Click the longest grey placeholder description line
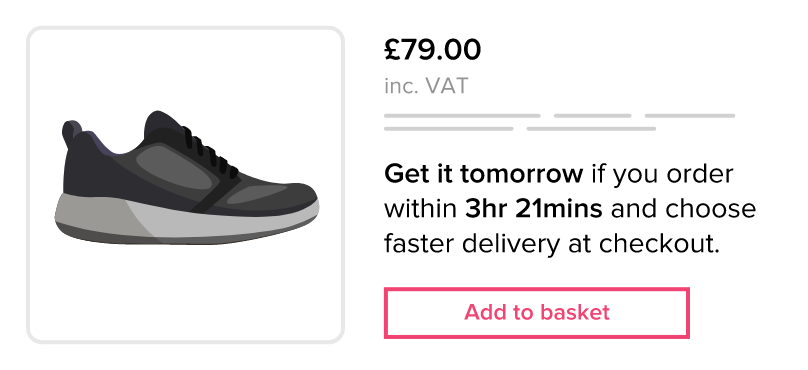This screenshot has width=808, height=370. [x=462, y=116]
